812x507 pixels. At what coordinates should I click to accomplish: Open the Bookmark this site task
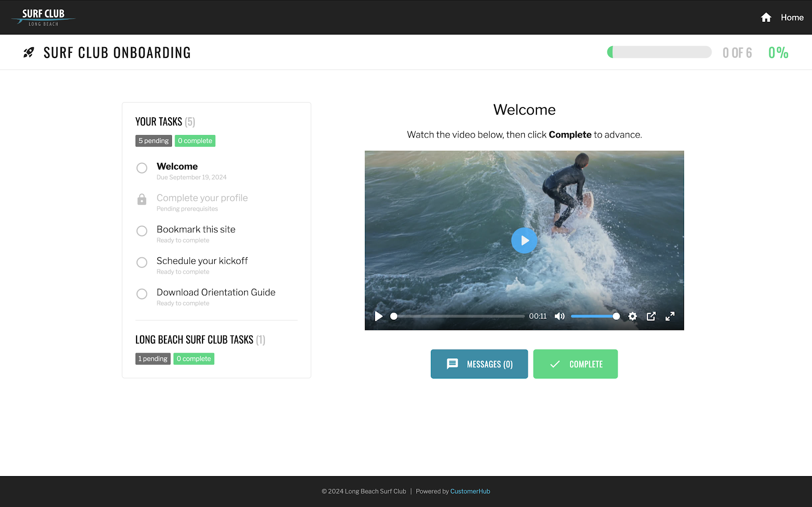pyautogui.click(x=196, y=229)
